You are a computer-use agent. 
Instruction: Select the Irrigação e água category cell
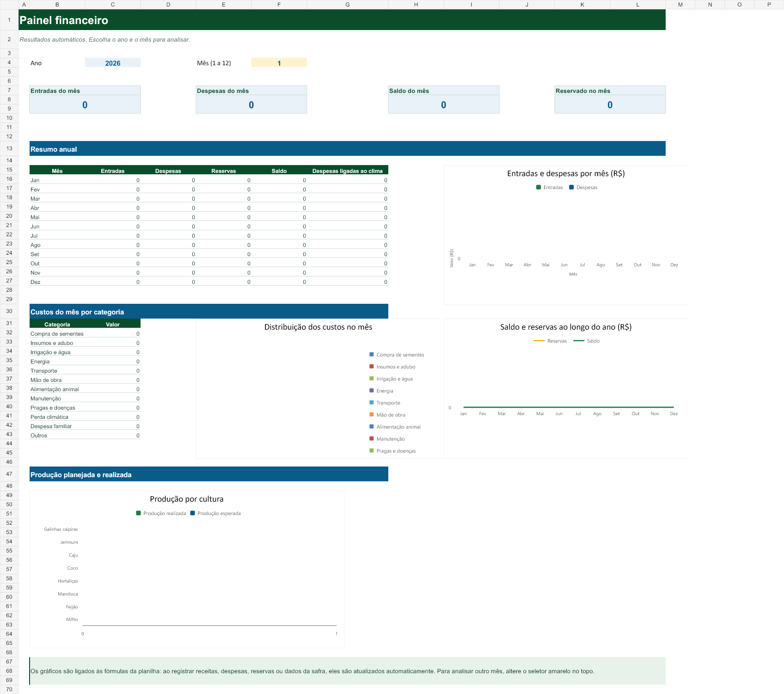pos(57,352)
